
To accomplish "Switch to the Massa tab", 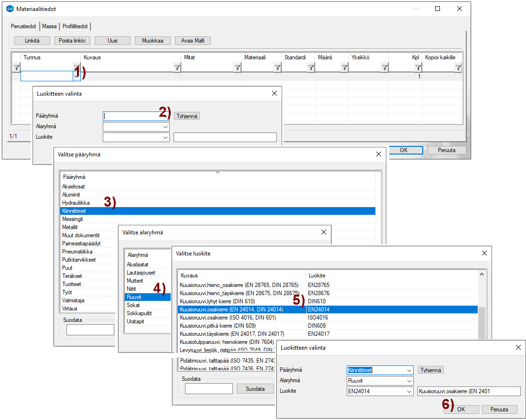I will coord(49,26).
